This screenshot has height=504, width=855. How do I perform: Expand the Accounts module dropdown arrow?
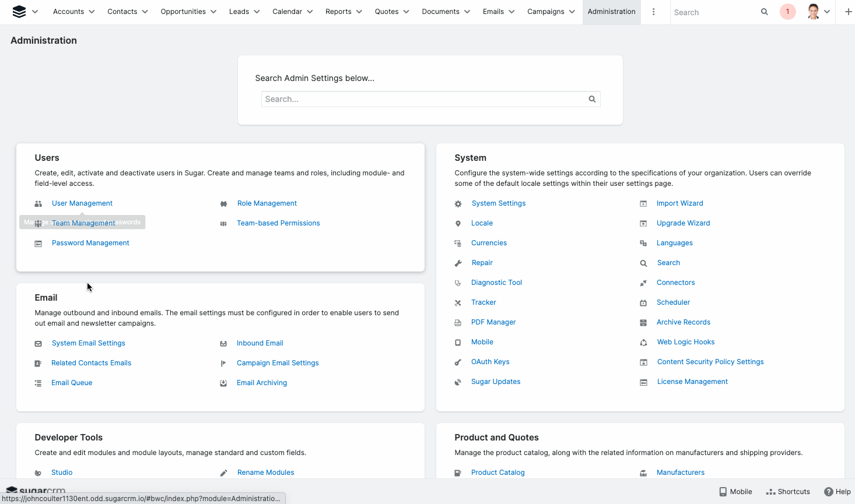(92, 12)
